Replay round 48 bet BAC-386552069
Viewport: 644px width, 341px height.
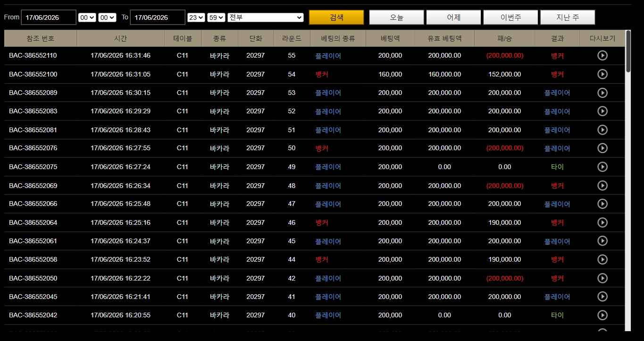point(602,186)
